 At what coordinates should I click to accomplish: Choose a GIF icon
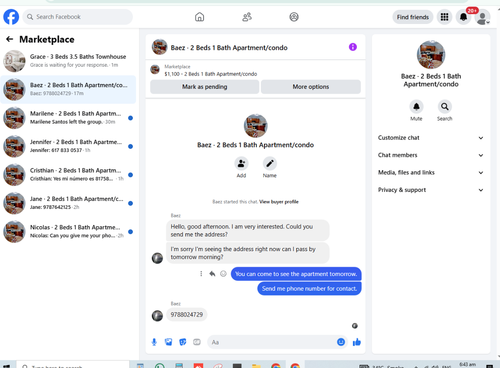coord(197,342)
